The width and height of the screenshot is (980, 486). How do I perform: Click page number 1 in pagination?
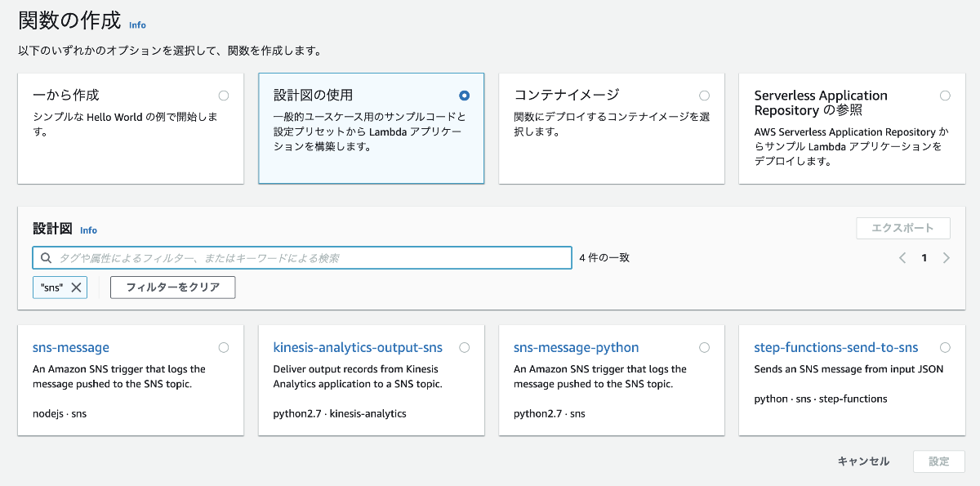point(924,258)
